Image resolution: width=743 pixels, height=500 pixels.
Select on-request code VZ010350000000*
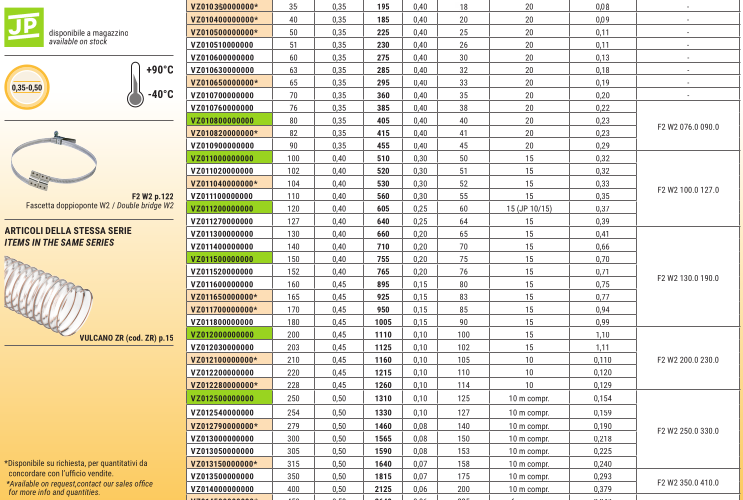[224, 6]
